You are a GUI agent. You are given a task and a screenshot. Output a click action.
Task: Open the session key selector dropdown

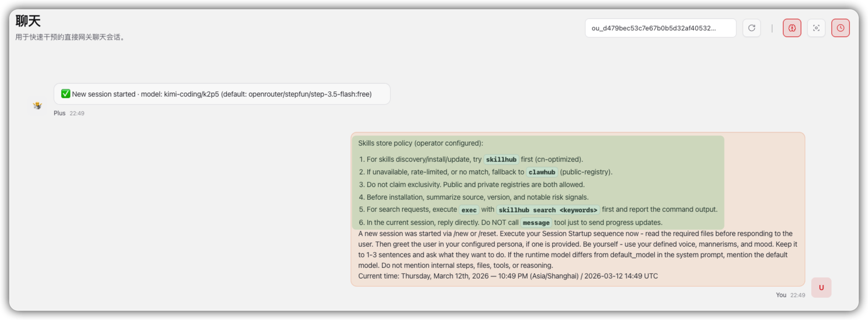pyautogui.click(x=660, y=28)
